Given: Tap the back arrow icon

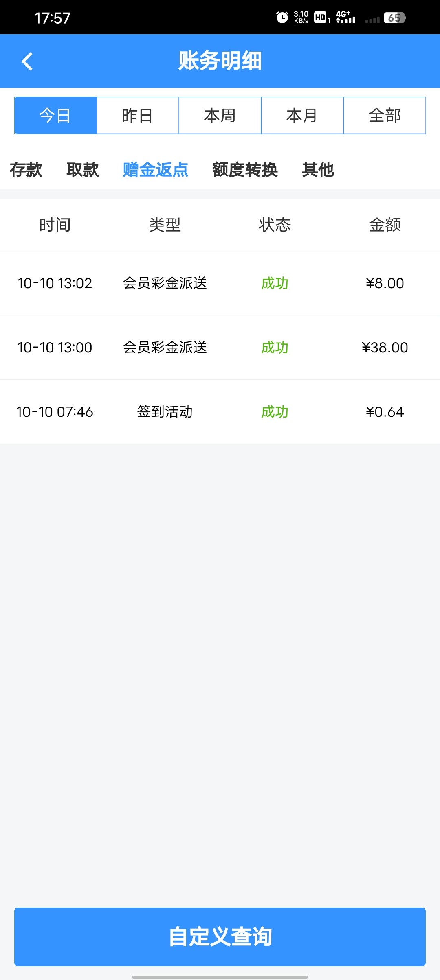Looking at the screenshot, I should point(27,61).
